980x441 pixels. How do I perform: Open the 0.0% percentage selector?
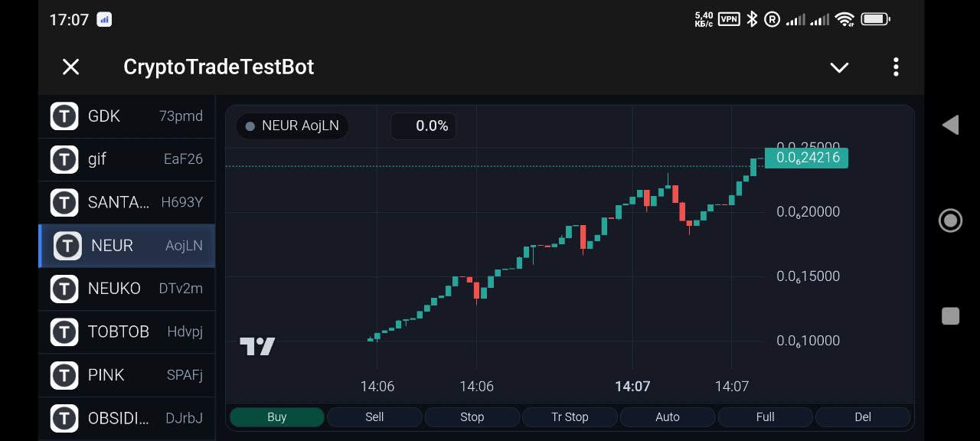[x=423, y=126]
